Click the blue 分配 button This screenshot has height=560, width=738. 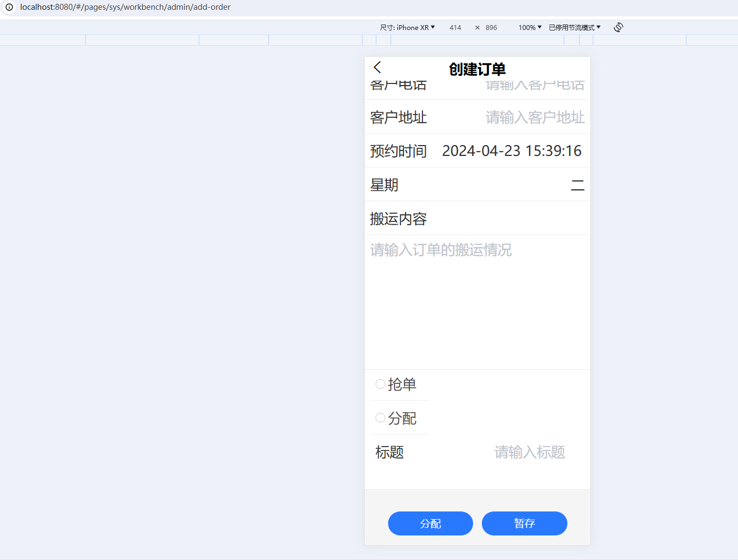point(431,523)
